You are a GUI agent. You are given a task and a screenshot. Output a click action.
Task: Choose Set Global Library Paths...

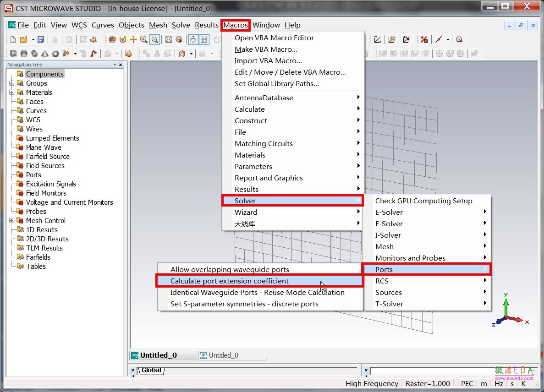pyautogui.click(x=293, y=83)
